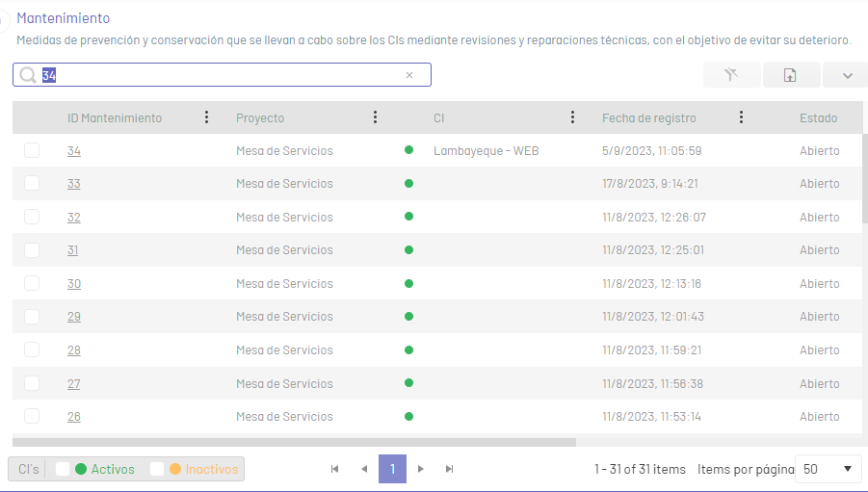The image size is (868, 492).
Task: Open the Items por página dropdown
Action: click(829, 469)
